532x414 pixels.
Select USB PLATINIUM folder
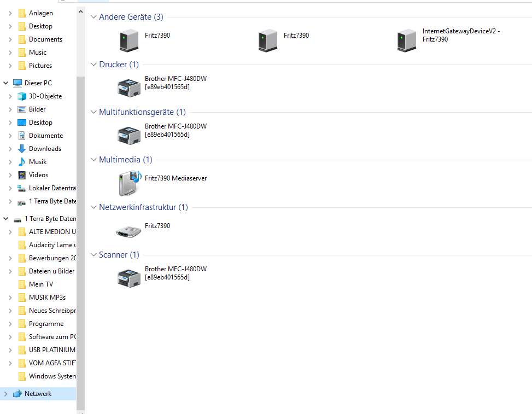[x=52, y=350]
